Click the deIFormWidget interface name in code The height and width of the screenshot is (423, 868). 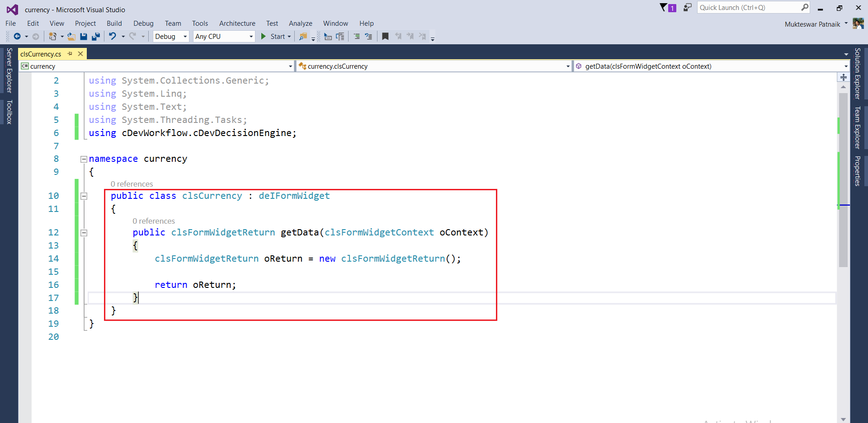(294, 196)
